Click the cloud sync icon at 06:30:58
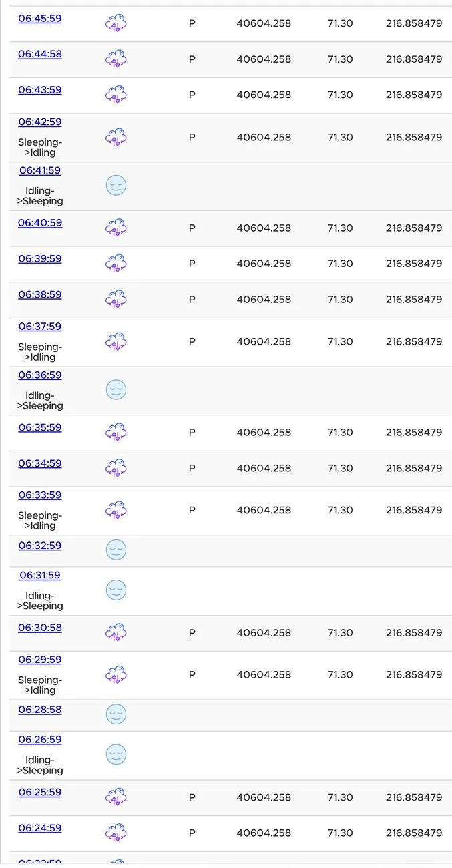Viewport: 452px width, 868px height. 116,633
